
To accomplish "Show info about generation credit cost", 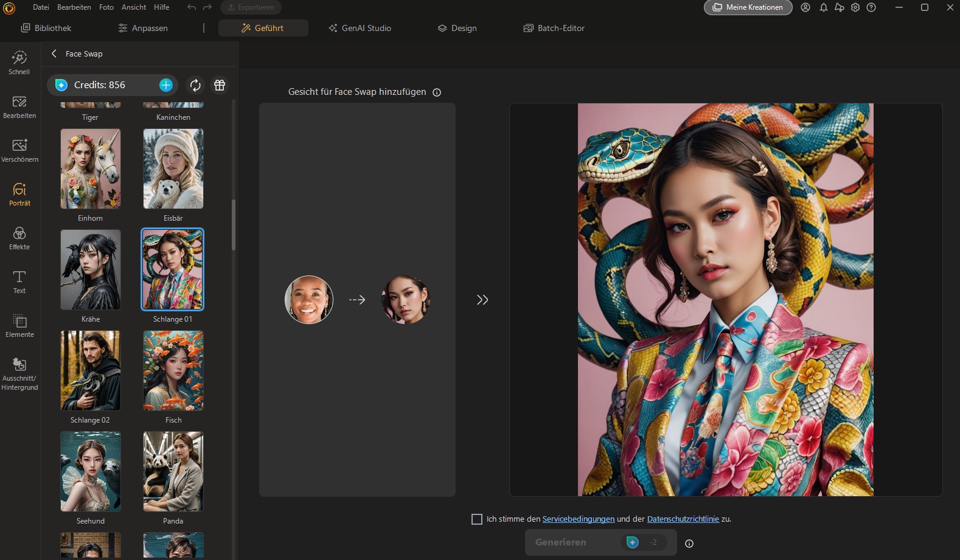I will point(689,544).
